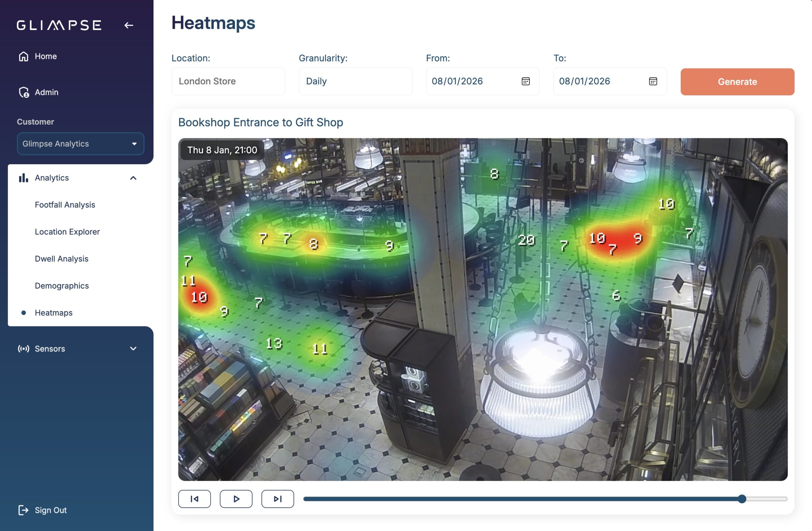Click the heatmap timeline slider handle

pyautogui.click(x=742, y=499)
